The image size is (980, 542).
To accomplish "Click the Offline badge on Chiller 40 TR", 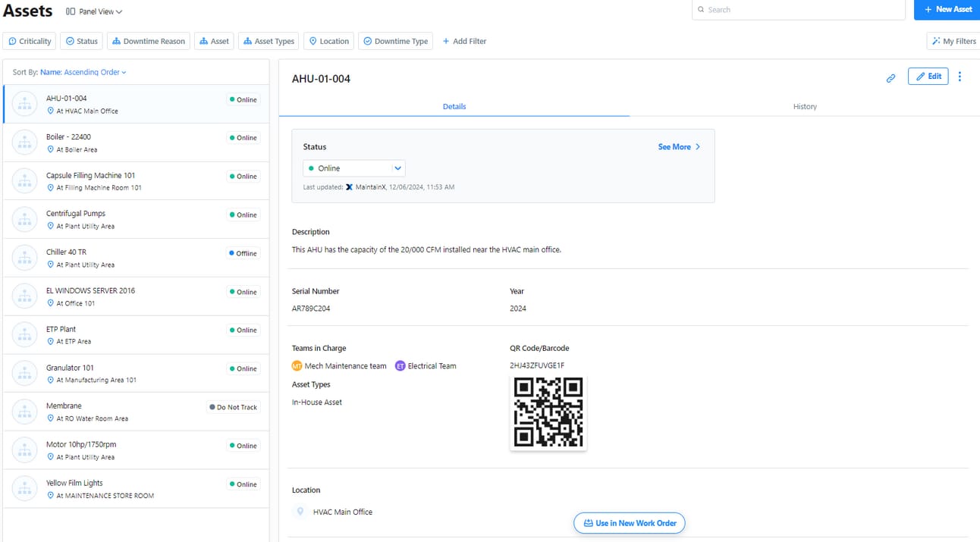I will [x=243, y=253].
